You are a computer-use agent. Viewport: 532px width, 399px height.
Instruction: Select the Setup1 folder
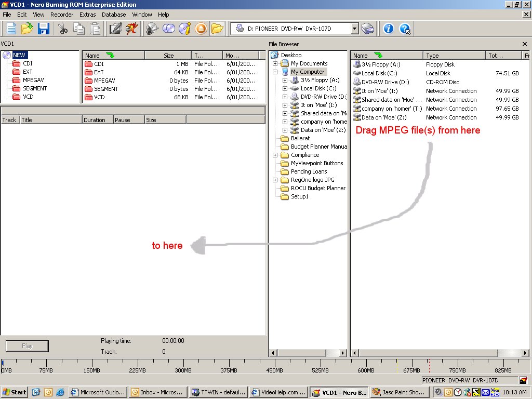[x=300, y=196]
